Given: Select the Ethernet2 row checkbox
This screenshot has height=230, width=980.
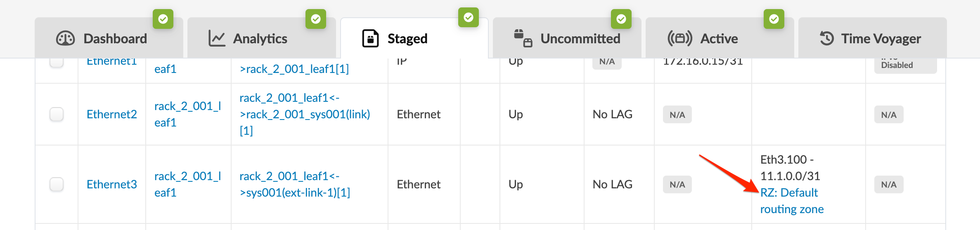Looking at the screenshot, I should pos(57,114).
